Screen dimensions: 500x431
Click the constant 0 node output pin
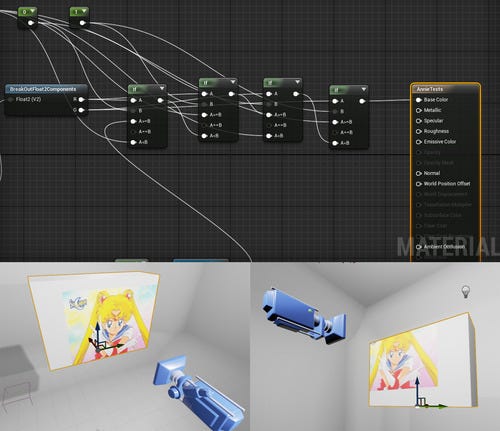tap(31, 23)
